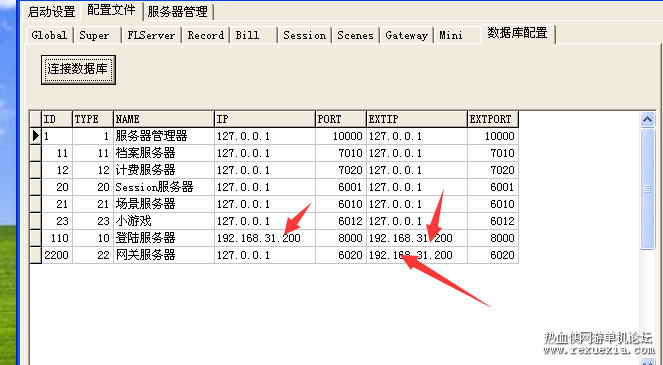Screen dimensions: 663x365
Task: Click the 连接数据库 button
Action: [x=78, y=69]
